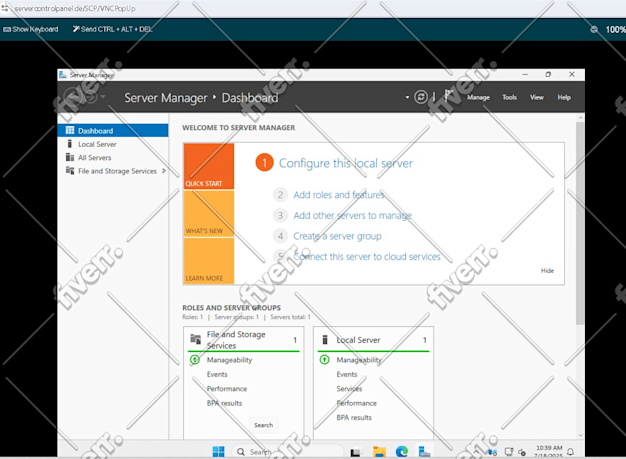Open the notifications flag icon
The width and height of the screenshot is (626, 459).
pyautogui.click(x=449, y=97)
